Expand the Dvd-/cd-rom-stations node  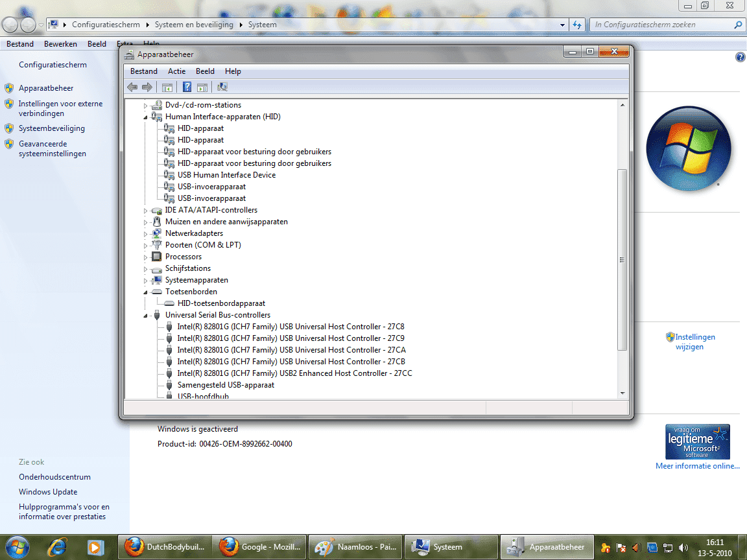[x=145, y=105]
